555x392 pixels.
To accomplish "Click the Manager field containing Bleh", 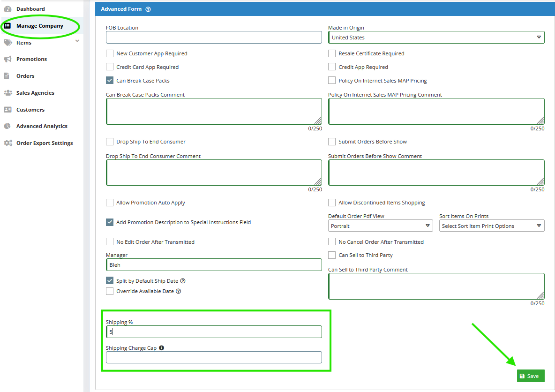I will (x=214, y=265).
